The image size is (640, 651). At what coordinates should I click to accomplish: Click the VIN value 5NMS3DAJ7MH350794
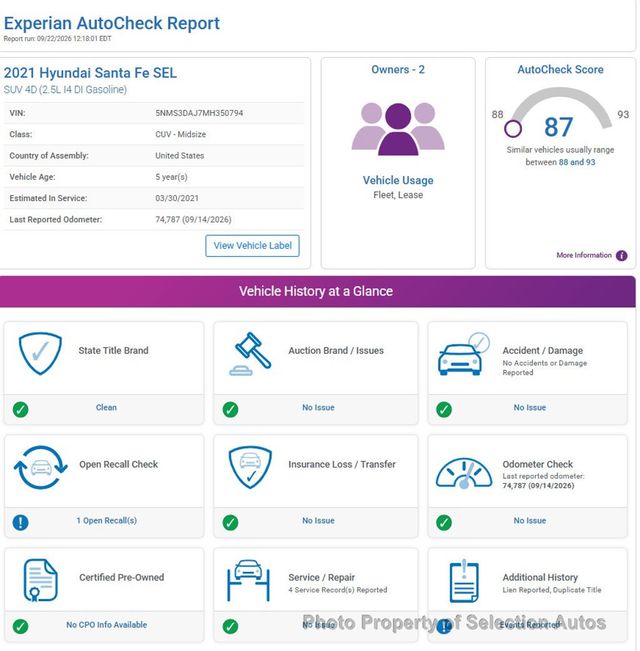click(x=199, y=113)
